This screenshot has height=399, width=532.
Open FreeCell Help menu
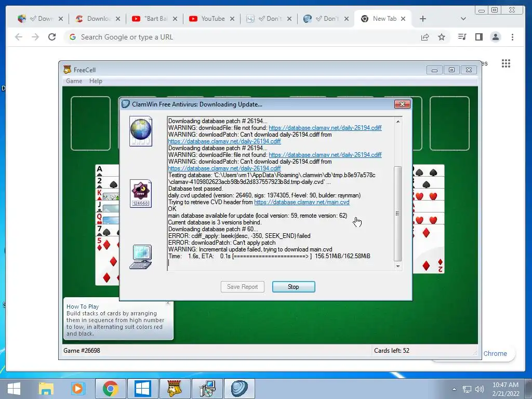96,81
